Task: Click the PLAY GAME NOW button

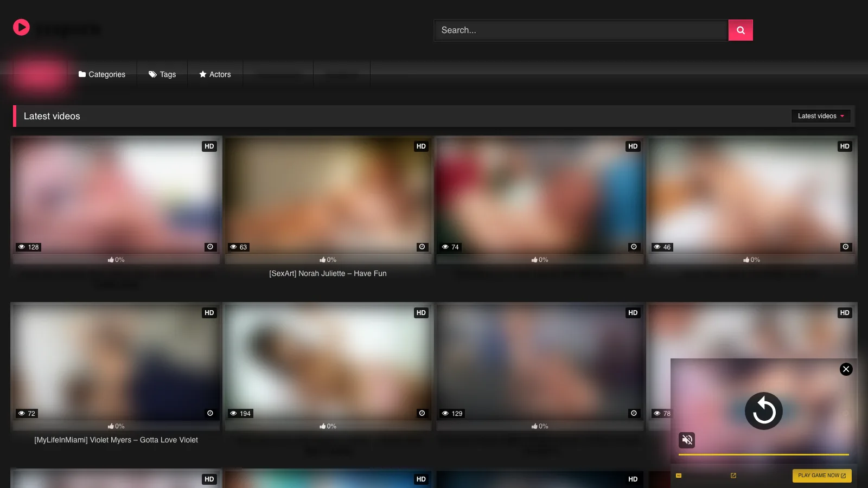Action: pyautogui.click(x=822, y=476)
